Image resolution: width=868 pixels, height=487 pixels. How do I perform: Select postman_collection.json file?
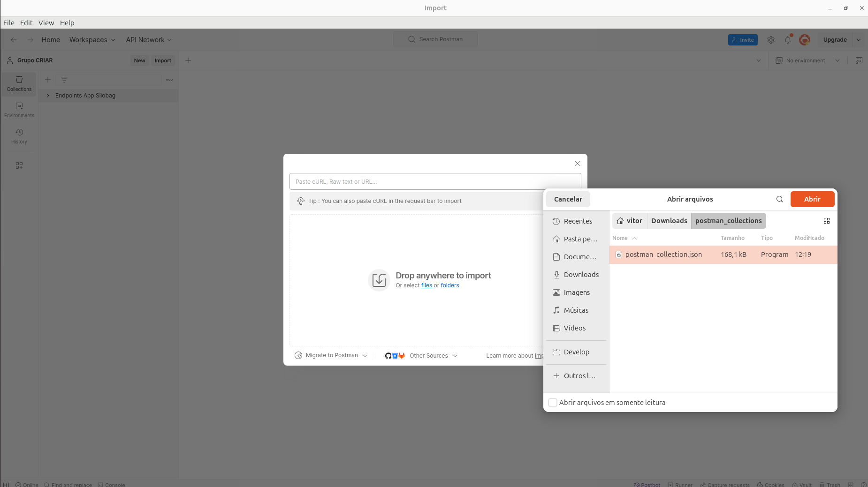click(663, 255)
